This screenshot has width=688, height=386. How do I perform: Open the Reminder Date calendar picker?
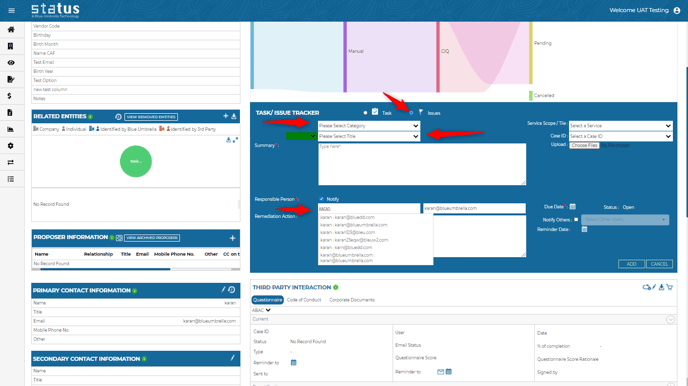[x=584, y=229]
